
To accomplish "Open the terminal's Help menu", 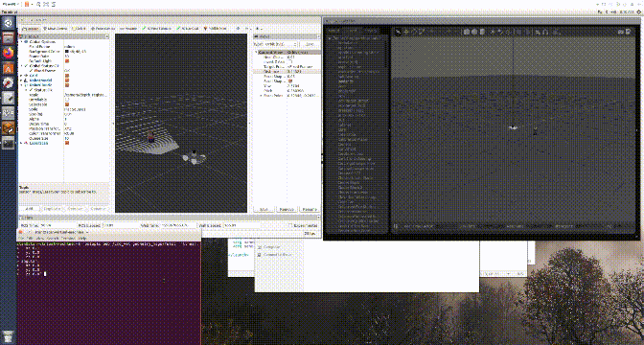I will coord(82,239).
